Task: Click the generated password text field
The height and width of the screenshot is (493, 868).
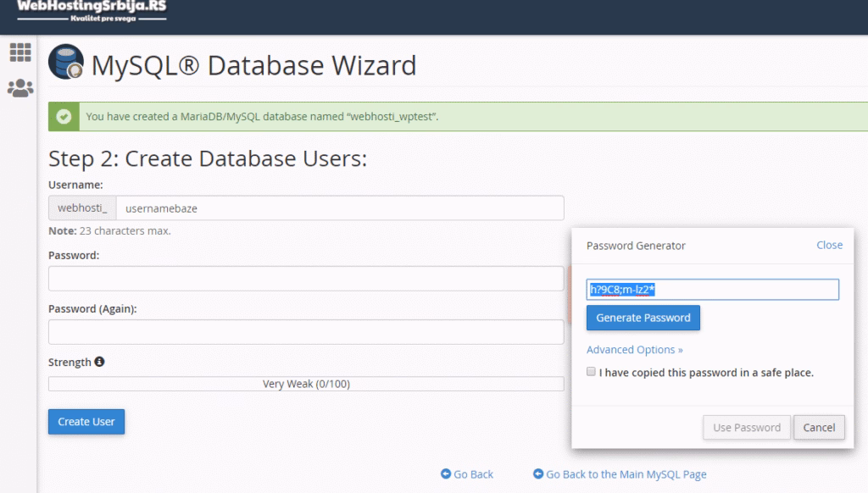Action: click(712, 290)
